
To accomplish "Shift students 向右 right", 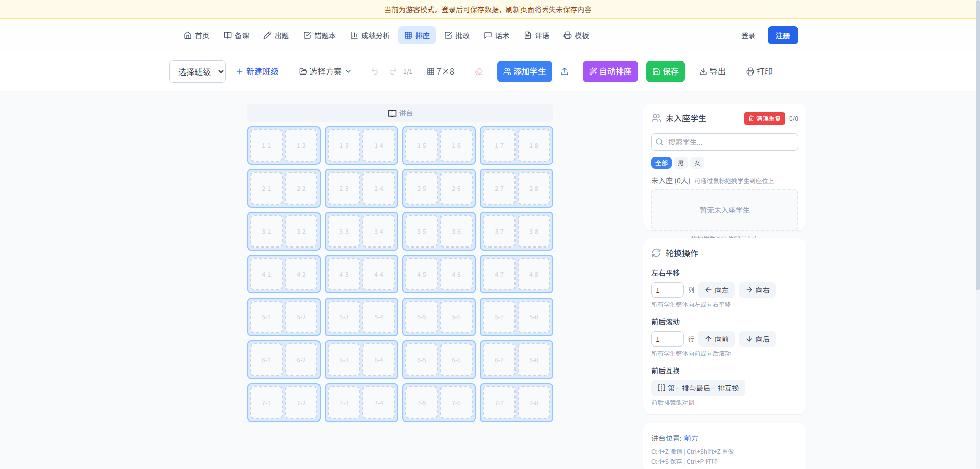I will pyautogui.click(x=757, y=290).
